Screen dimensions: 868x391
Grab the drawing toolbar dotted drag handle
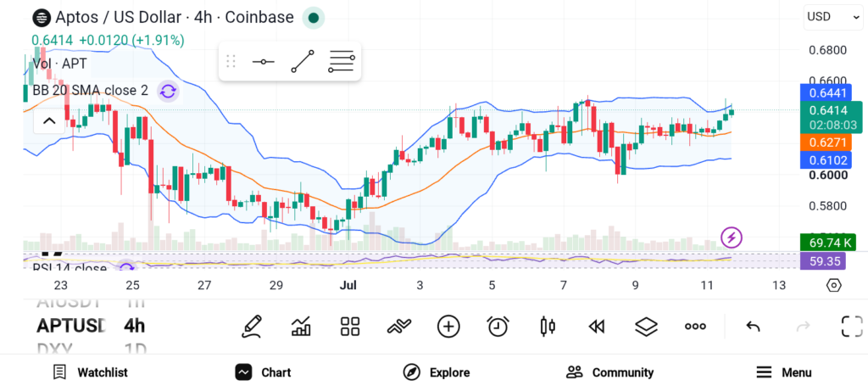point(231,61)
